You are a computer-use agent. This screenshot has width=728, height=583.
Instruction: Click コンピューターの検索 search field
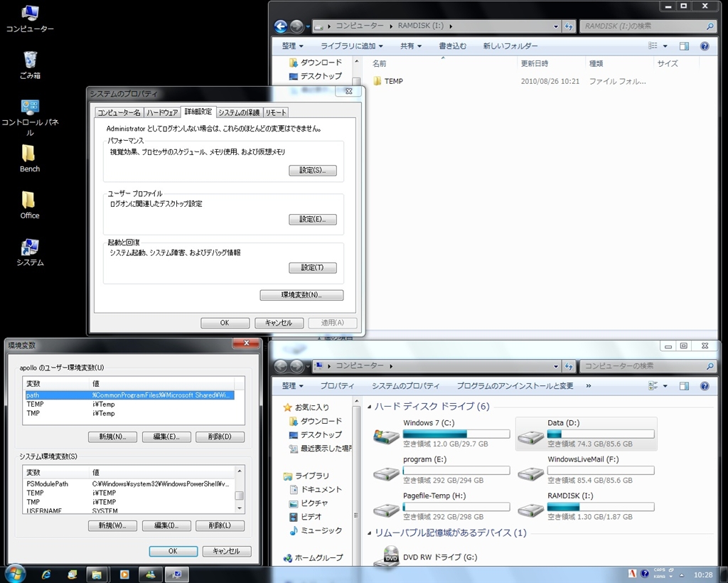tap(648, 366)
